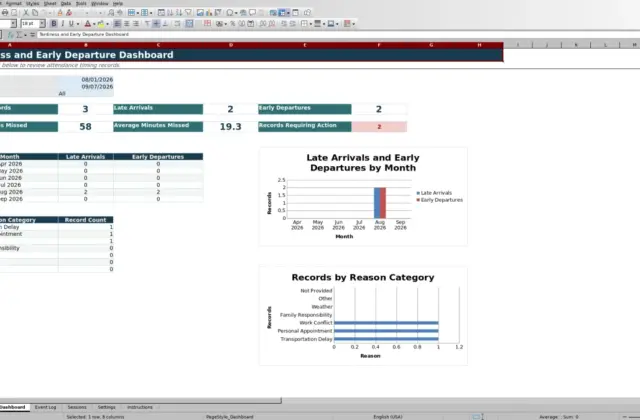Click the Conditional Formatting icon
This screenshot has width=640, height=420.
tap(347, 24)
